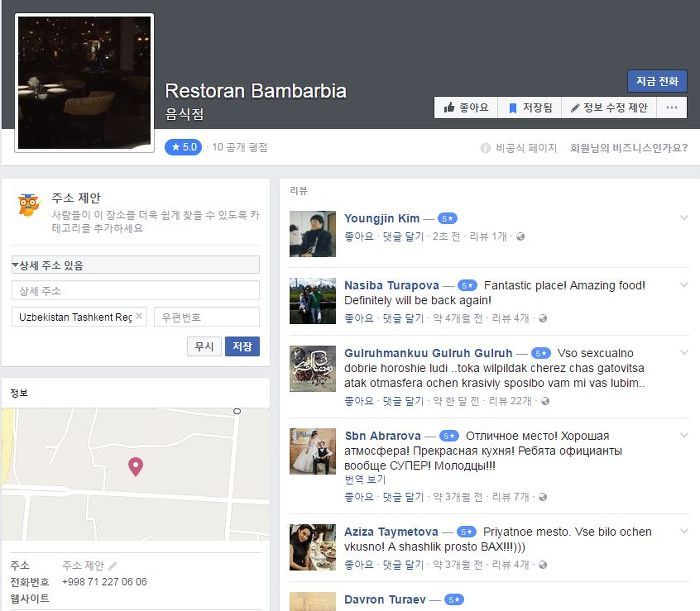Open Nasiba Turapova profile name link
The width and height of the screenshot is (700, 611).
392,285
